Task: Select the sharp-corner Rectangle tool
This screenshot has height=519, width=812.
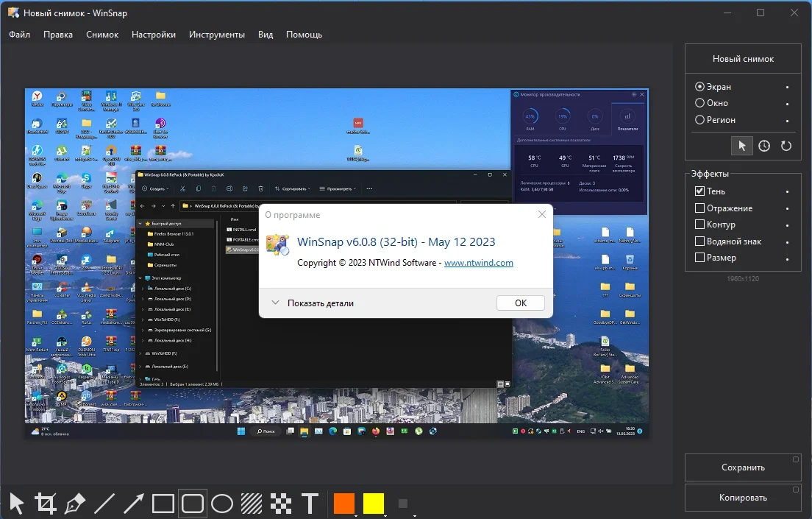Action: [163, 504]
